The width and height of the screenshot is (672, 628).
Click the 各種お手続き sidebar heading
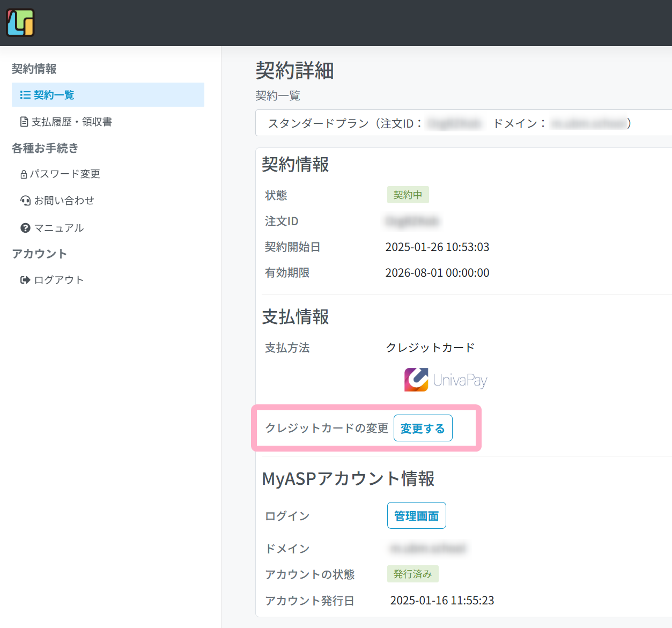coord(45,148)
